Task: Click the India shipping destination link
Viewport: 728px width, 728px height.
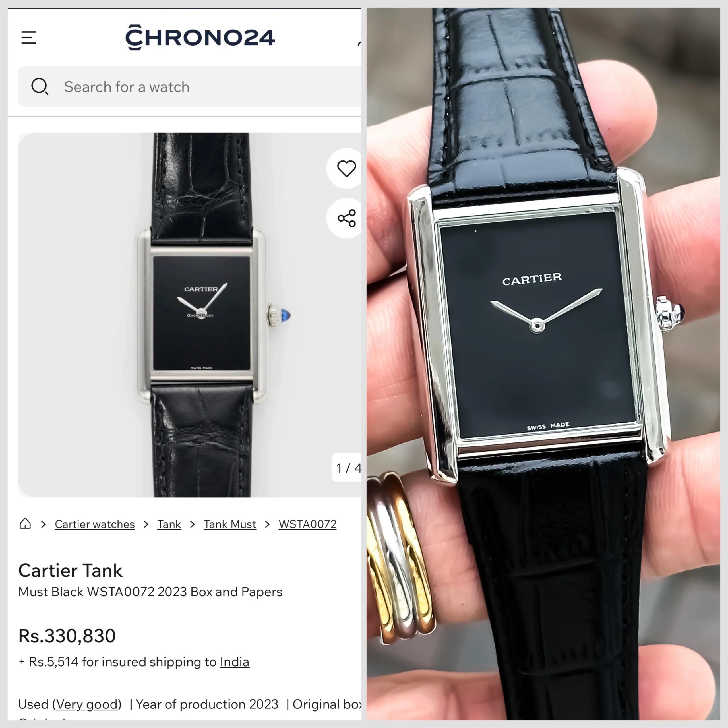Action: tap(235, 662)
